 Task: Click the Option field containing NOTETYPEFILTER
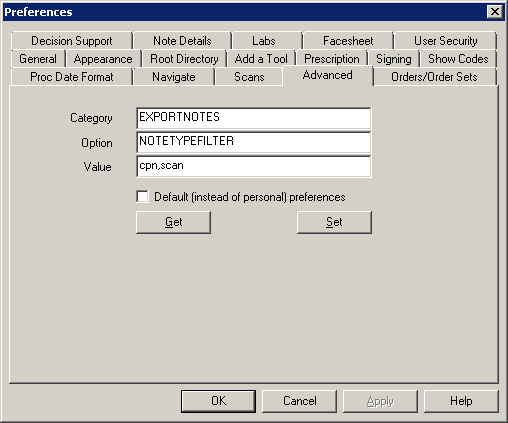point(254,142)
